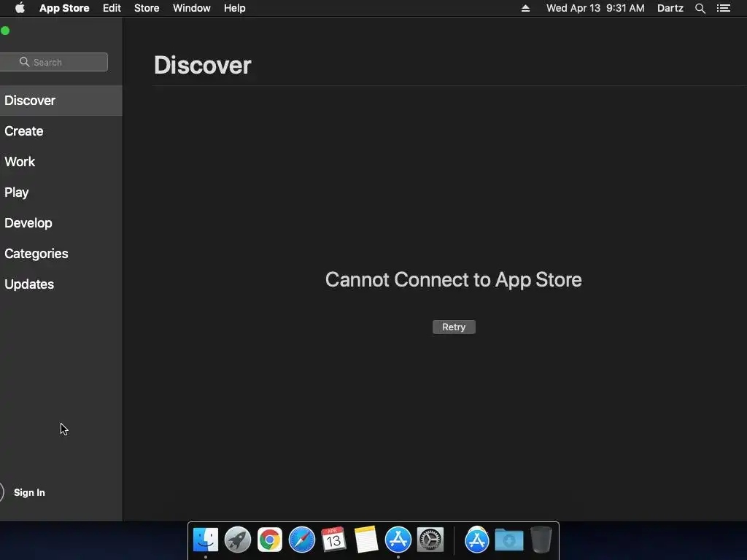
Task: Select Work in the sidebar
Action: pos(61,161)
